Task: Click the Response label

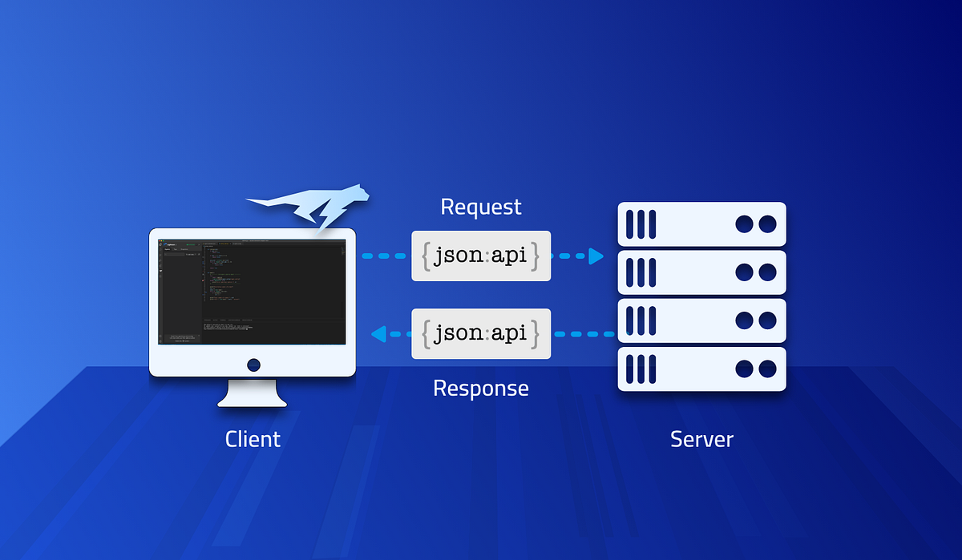Action: [480, 388]
